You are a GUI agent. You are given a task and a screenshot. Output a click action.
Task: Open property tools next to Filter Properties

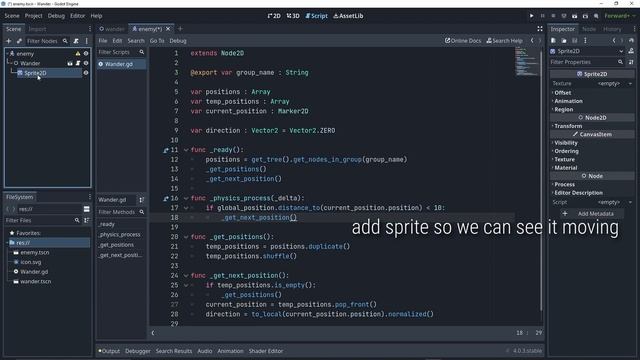tap(631, 62)
